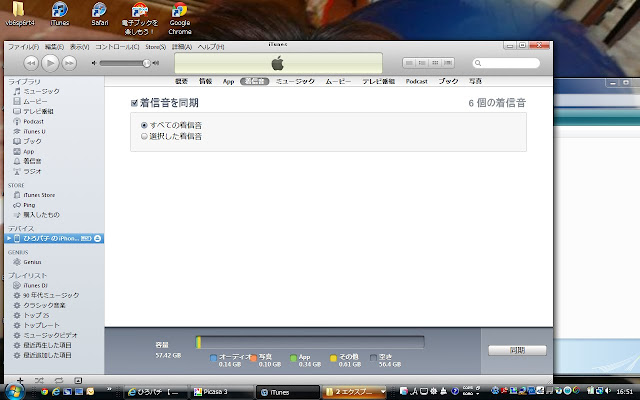This screenshot has height=400, width=640.
Task: Select the すべての着信音 radio button
Action: point(144,125)
